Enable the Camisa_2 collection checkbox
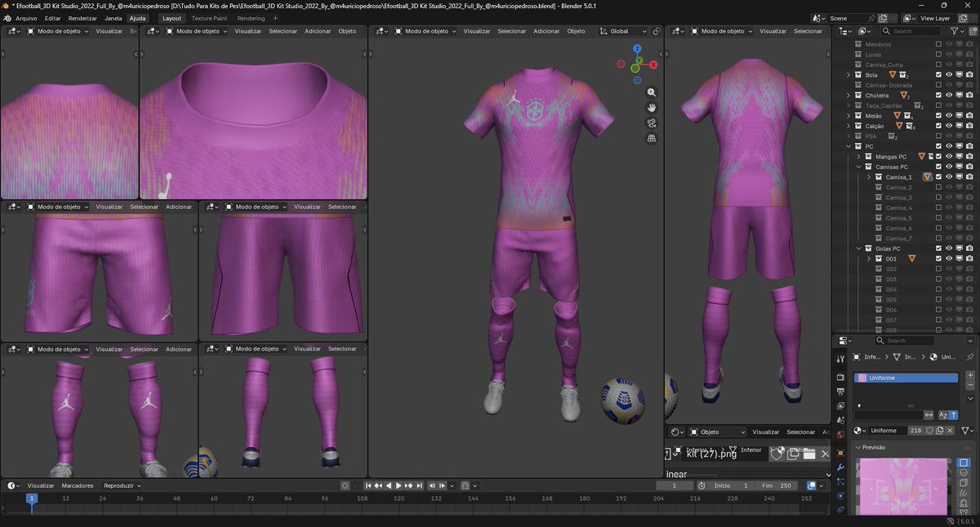The width and height of the screenshot is (980, 527). pos(939,187)
